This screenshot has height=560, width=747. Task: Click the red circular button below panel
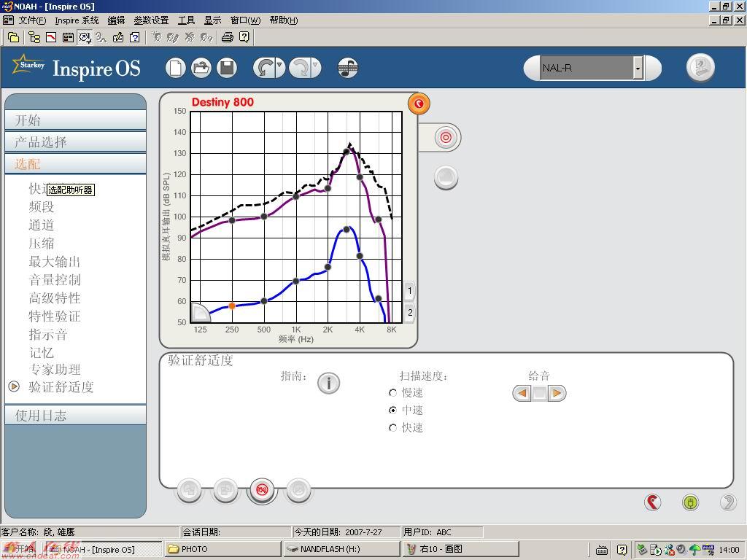262,489
